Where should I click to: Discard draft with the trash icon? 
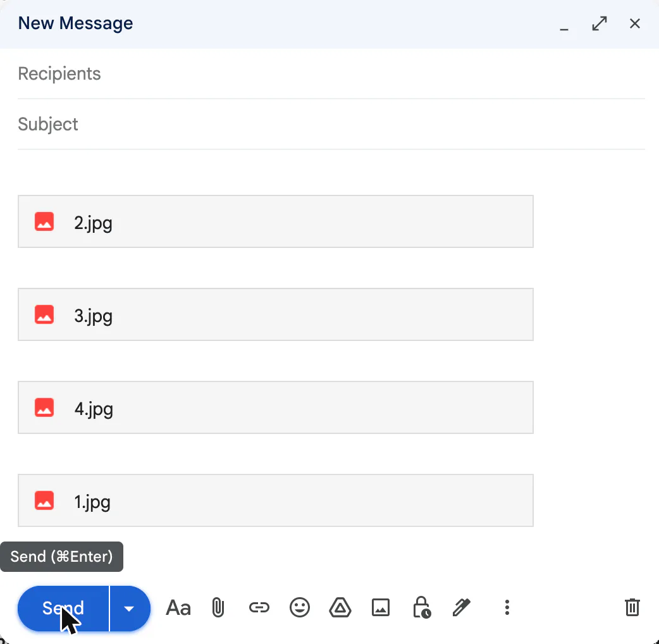point(632,608)
